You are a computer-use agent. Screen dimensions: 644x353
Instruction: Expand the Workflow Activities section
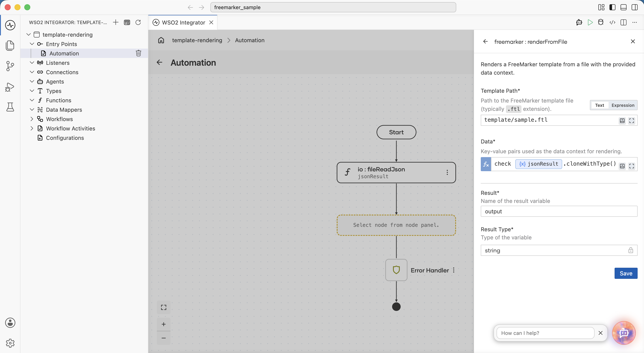[x=32, y=129]
